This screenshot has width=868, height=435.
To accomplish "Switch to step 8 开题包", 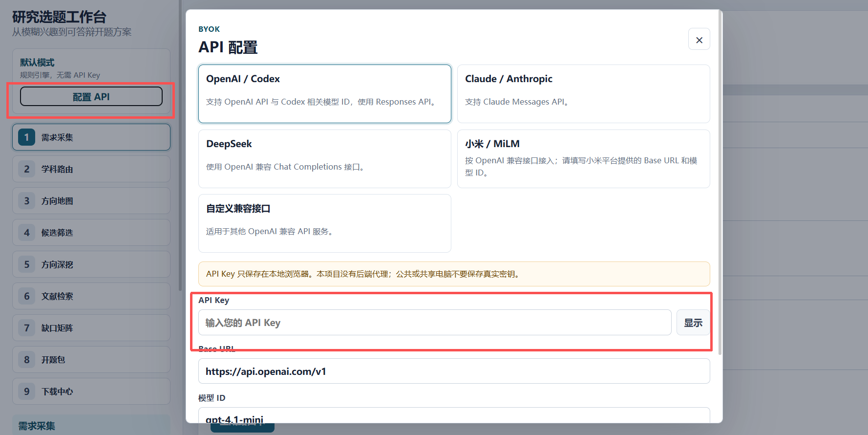I will coord(91,360).
